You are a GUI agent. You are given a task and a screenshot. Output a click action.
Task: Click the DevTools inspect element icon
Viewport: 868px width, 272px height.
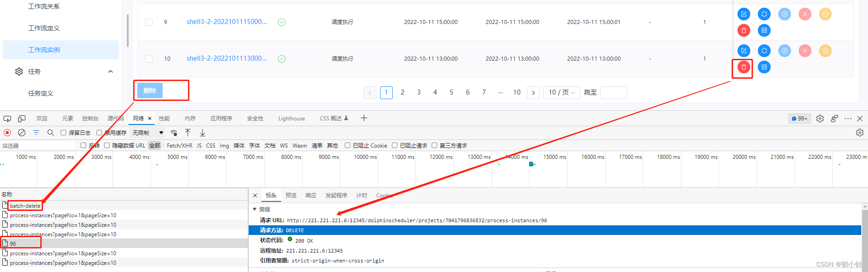click(x=7, y=119)
